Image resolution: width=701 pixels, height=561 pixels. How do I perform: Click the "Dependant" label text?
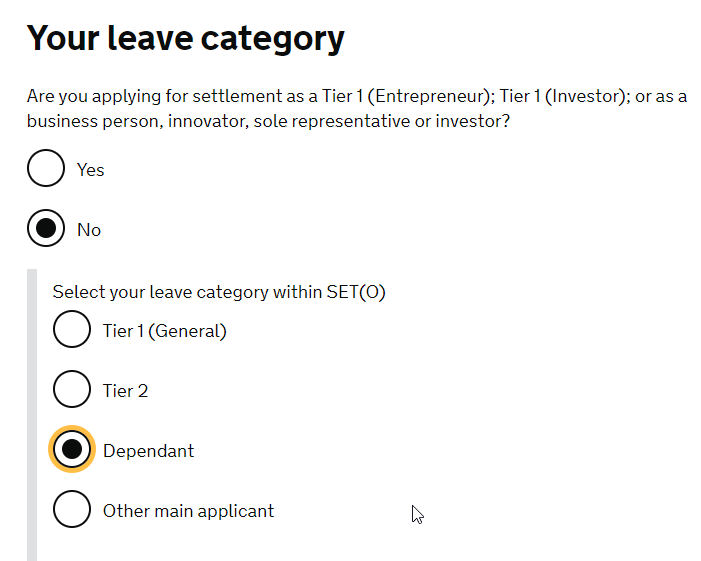(x=148, y=451)
